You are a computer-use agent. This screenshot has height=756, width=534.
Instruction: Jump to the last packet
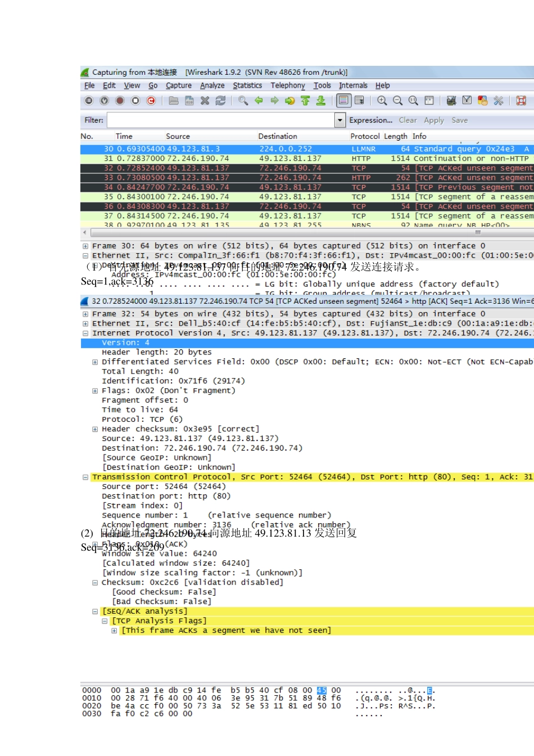[x=321, y=101]
